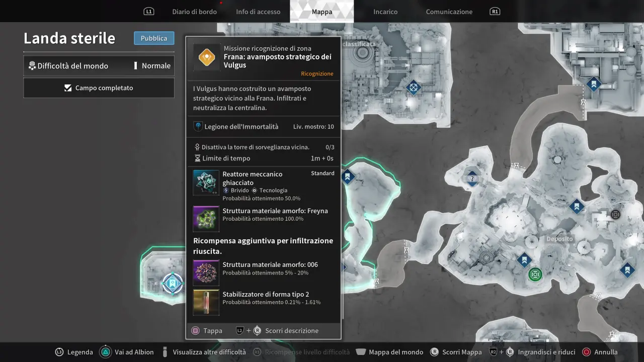Screen dimensions: 644x362
Task: Click the L1 previous-tab button icon
Action: 148,12
